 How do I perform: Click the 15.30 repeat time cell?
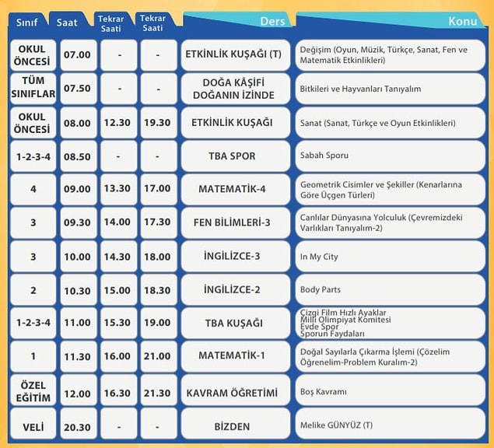coord(119,324)
